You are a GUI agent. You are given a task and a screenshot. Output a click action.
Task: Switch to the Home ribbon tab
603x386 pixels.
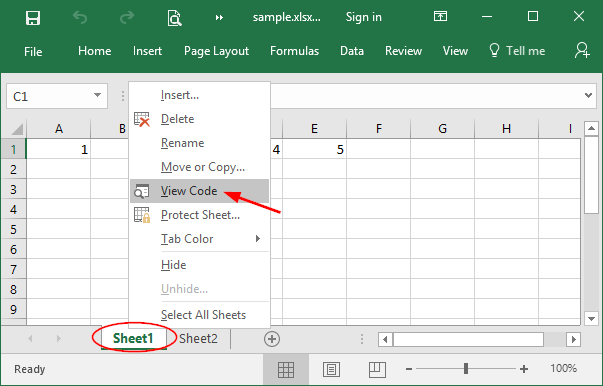[x=95, y=51]
